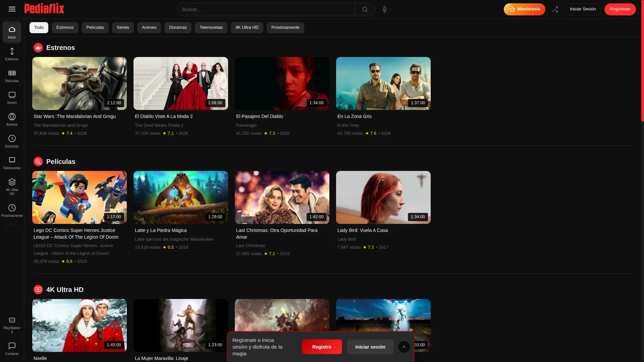Screen dimensions: 644x362
Task: Activate voice search microphone
Action: pyautogui.click(x=385, y=9)
